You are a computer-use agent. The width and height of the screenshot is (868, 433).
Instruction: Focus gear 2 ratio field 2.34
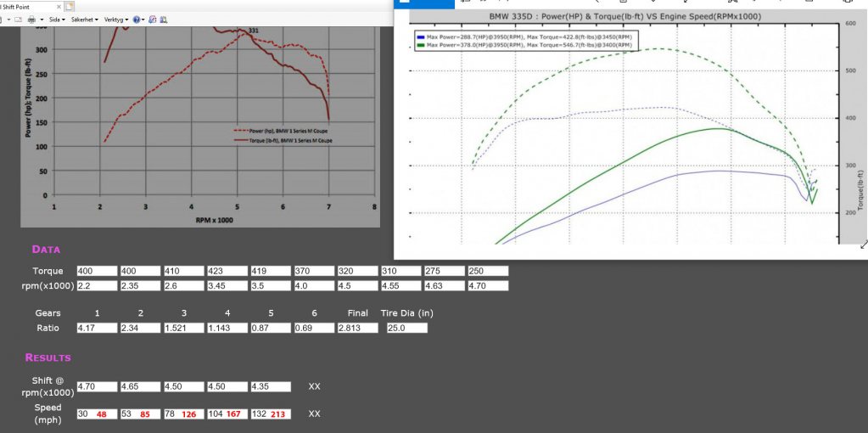click(x=141, y=328)
